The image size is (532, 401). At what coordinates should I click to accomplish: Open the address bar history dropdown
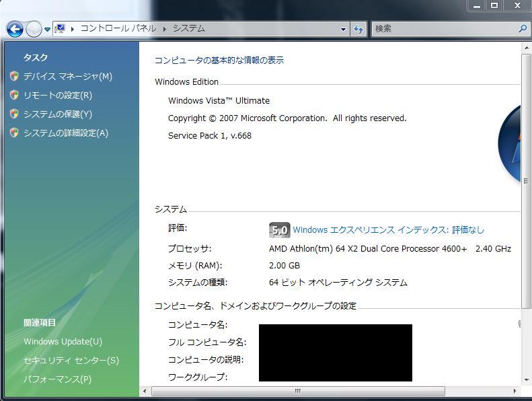pos(344,29)
